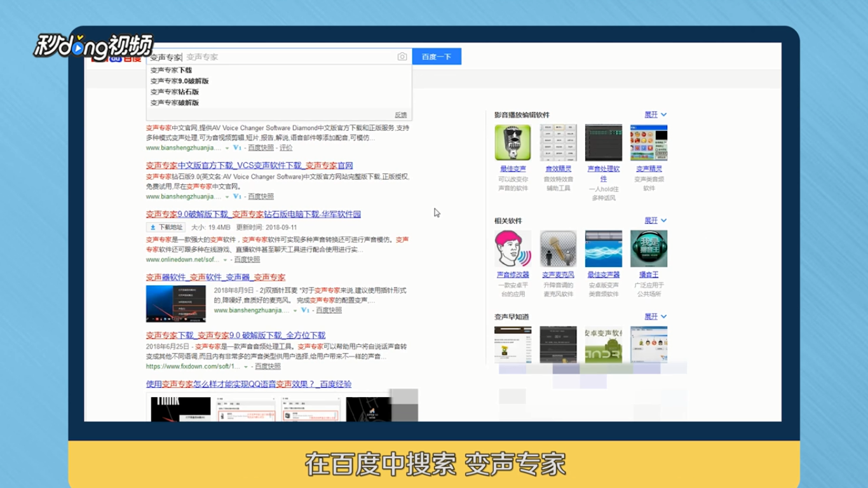Viewport: 868px width, 488px height.
Task: Open fourth thumbnail under 变声早知道
Action: pyautogui.click(x=649, y=344)
